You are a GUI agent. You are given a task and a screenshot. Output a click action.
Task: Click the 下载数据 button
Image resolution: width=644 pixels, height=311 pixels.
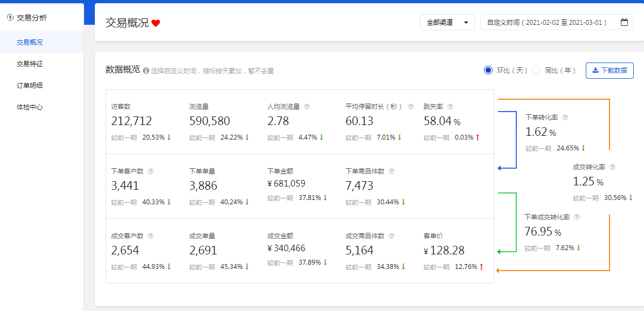610,70
